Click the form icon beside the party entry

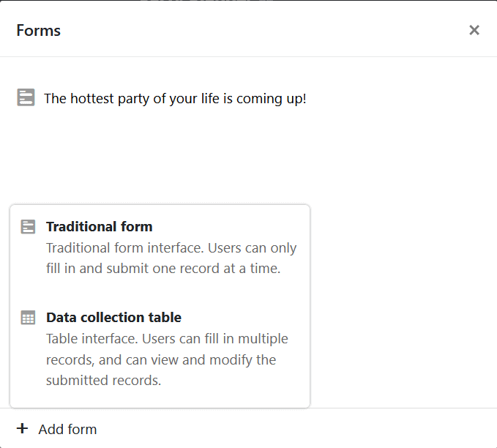tap(26, 97)
